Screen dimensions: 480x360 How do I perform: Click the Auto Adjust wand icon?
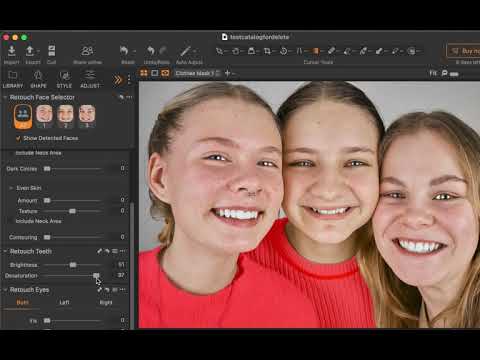click(185, 51)
